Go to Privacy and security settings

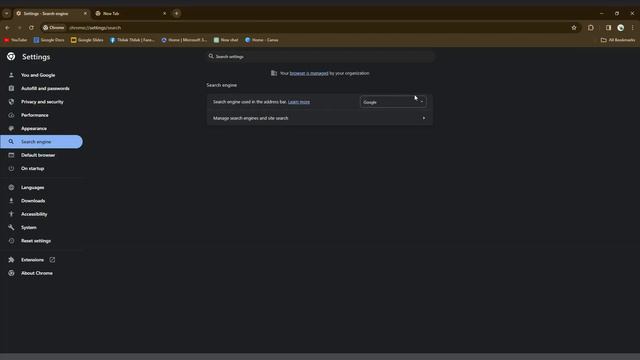42,102
